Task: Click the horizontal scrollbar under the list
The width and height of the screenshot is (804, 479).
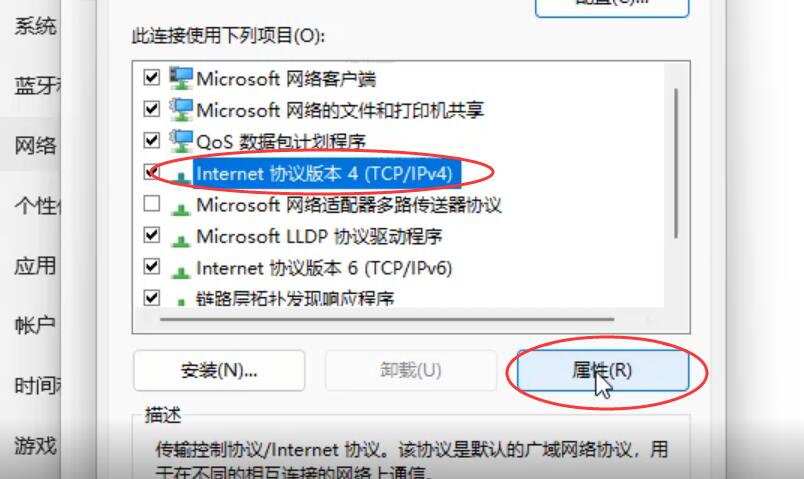Action: pyautogui.click(x=387, y=320)
